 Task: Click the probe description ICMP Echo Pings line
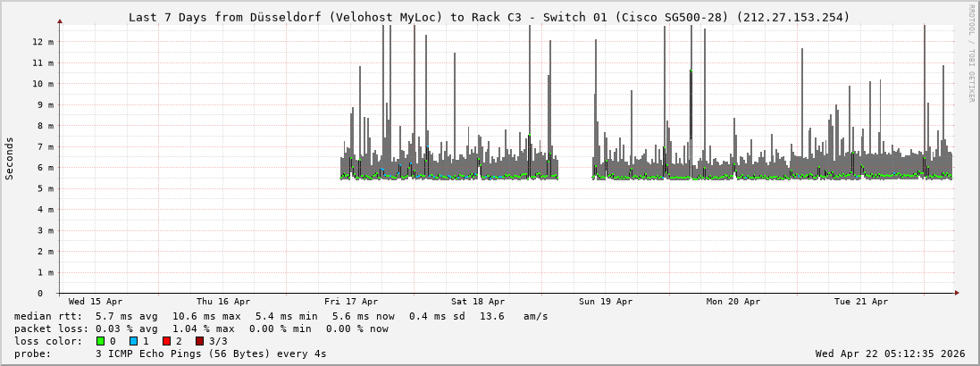[170, 354]
